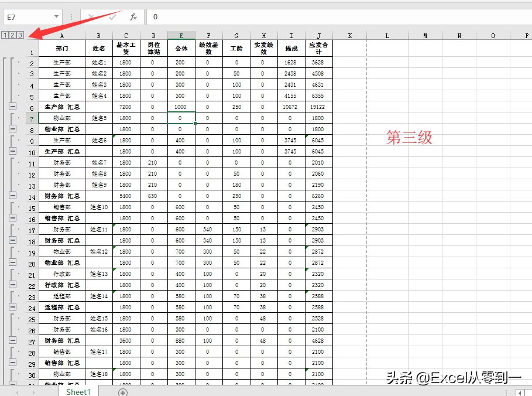
Task: Click cell 姓名14
Action: click(x=99, y=296)
